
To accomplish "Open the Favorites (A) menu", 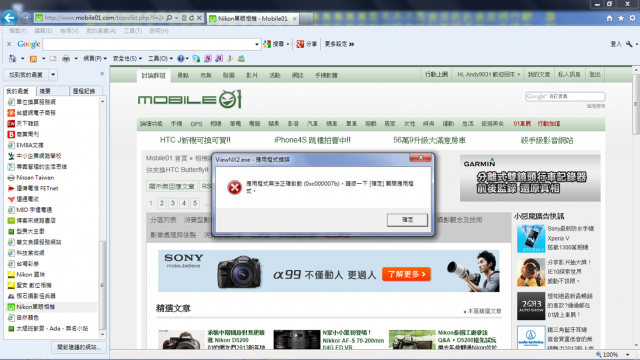I will click(101, 31).
